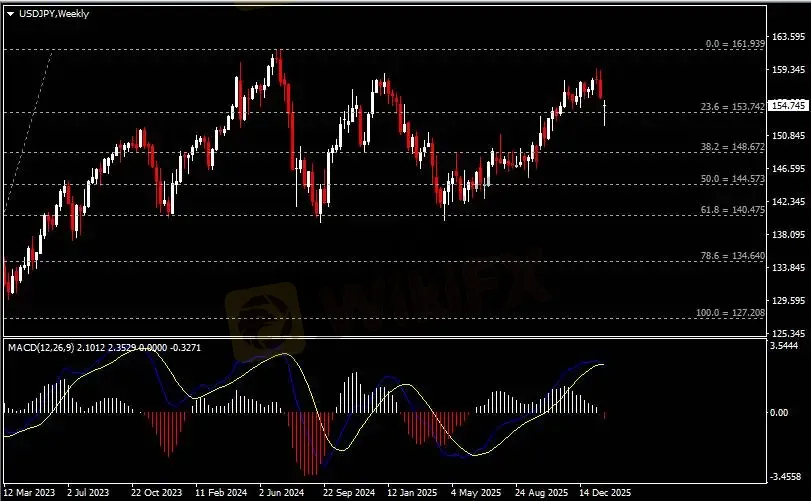811x501 pixels.
Task: Select the 61.8 = 140.475 Fibonacci level
Action: [735, 210]
